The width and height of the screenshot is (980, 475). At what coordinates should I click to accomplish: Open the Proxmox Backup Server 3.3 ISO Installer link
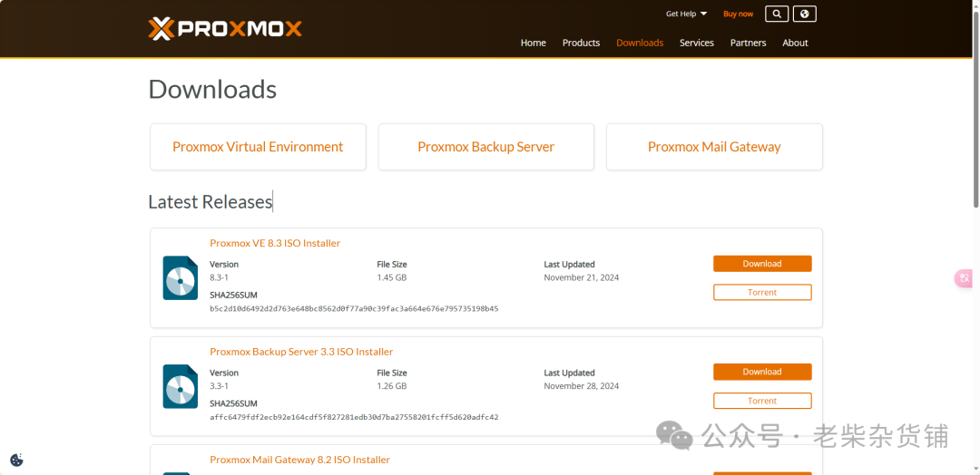[301, 352]
